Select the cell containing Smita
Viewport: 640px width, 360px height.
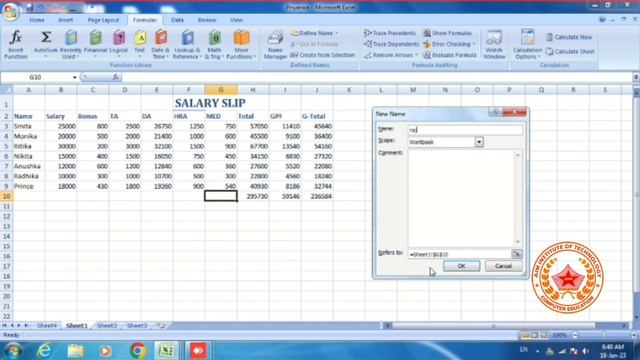[29, 126]
